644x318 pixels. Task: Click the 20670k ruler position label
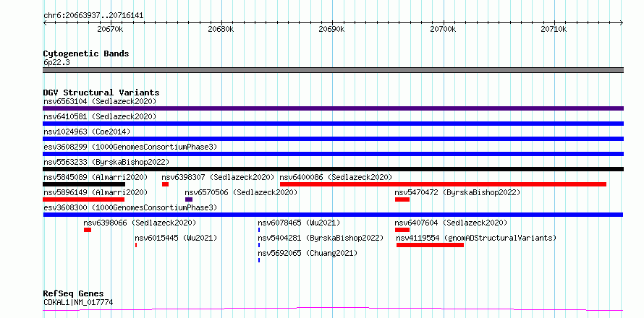pos(110,29)
